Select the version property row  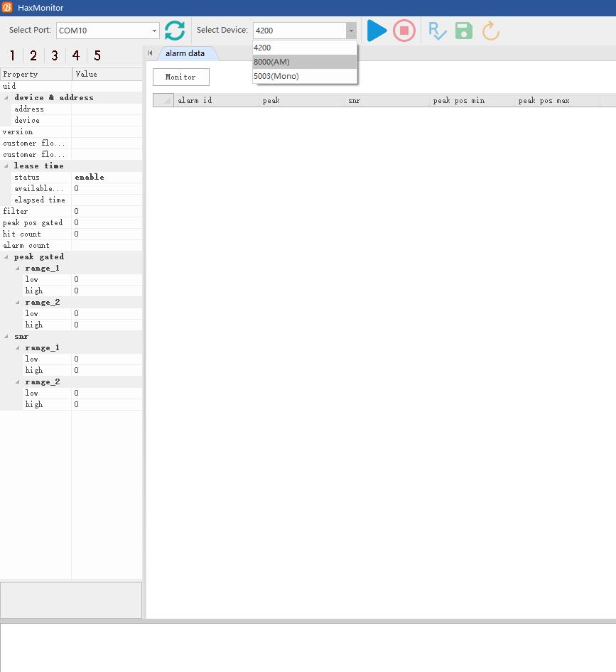(x=71, y=131)
